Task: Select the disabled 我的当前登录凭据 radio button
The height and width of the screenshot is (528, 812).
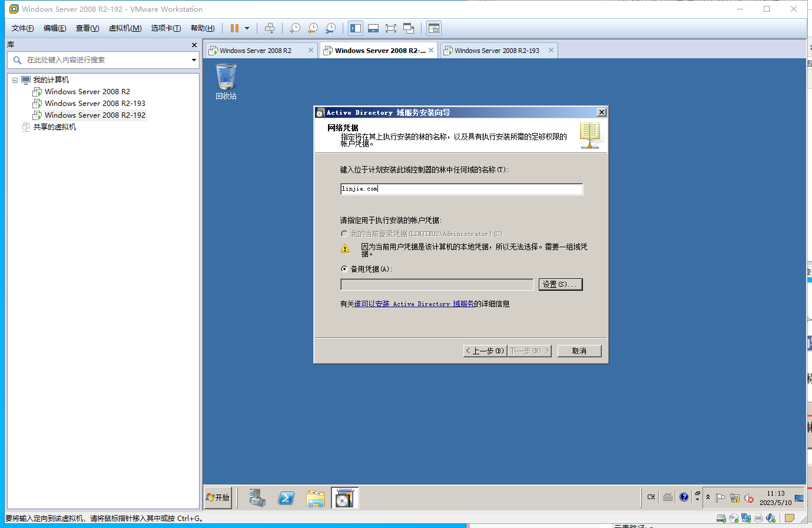Action: (x=344, y=234)
